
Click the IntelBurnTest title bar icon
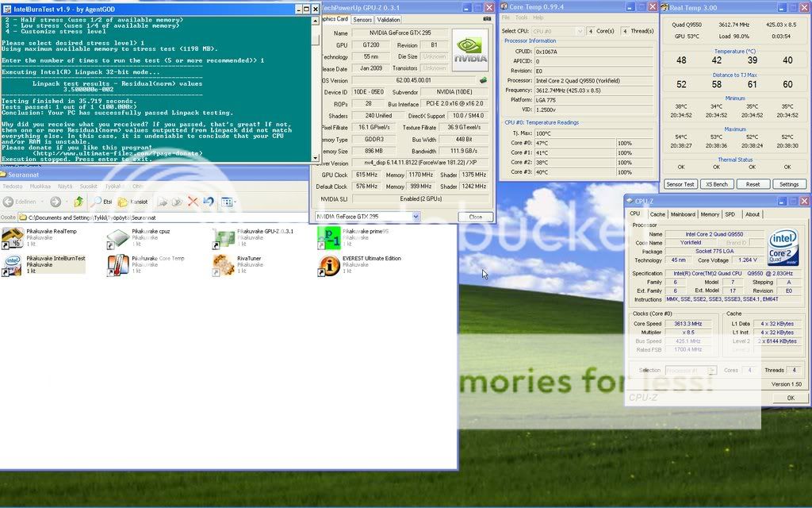tap(6, 9)
